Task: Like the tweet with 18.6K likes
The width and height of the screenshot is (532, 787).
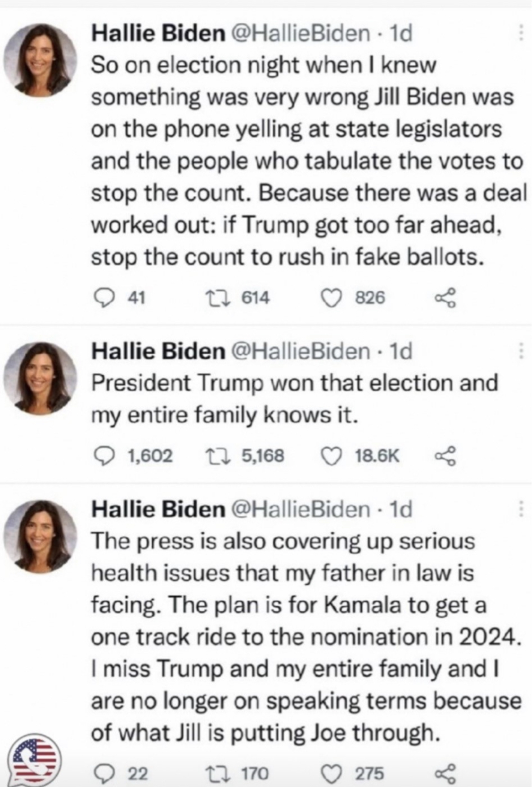Action: (331, 456)
